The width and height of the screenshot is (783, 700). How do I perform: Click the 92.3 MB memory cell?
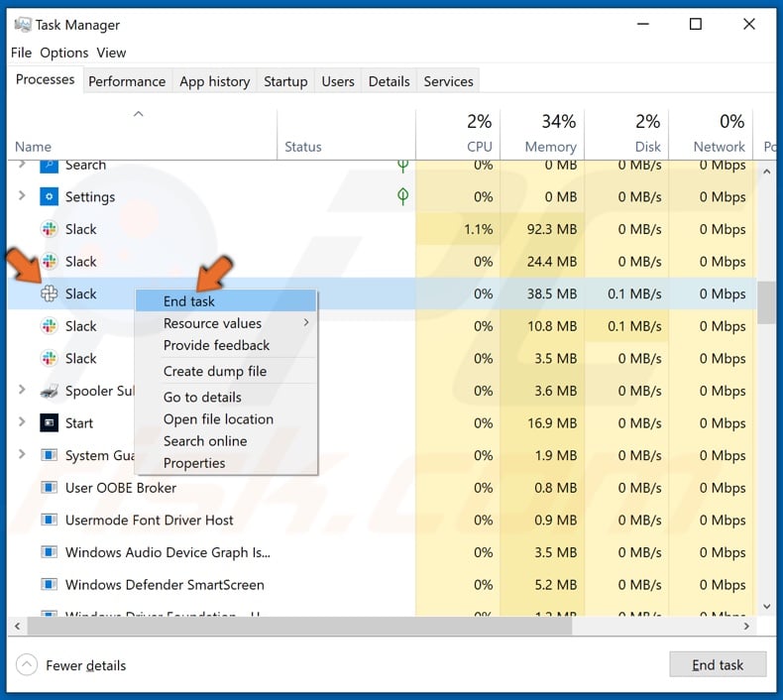(x=542, y=229)
